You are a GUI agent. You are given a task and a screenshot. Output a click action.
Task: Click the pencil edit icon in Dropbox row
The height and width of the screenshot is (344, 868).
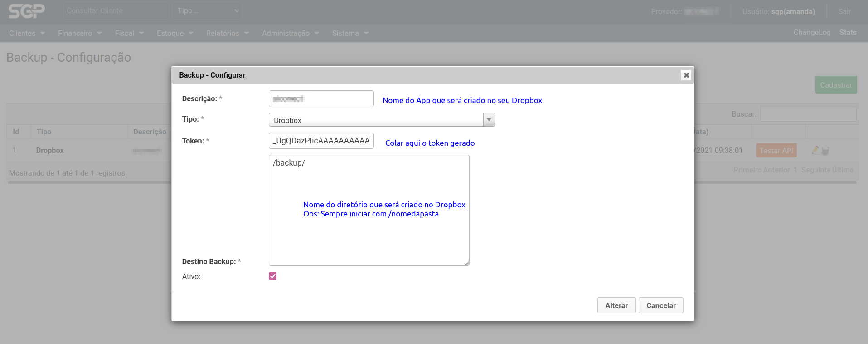[x=815, y=150]
